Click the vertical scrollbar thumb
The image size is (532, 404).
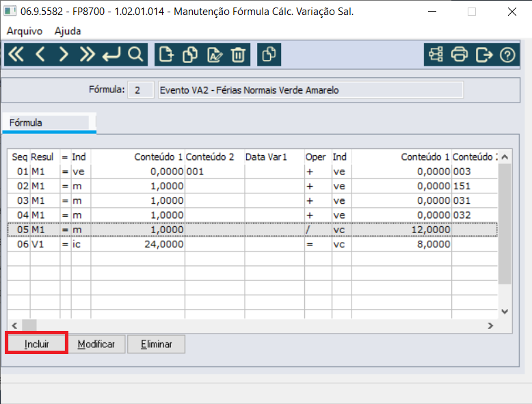[505, 224]
